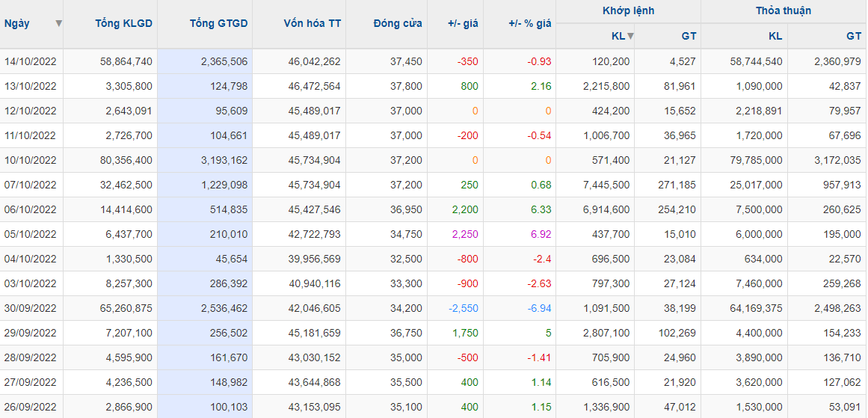868x418 pixels.
Task: Click the 10/10/2022 date cell
Action: click(x=31, y=160)
